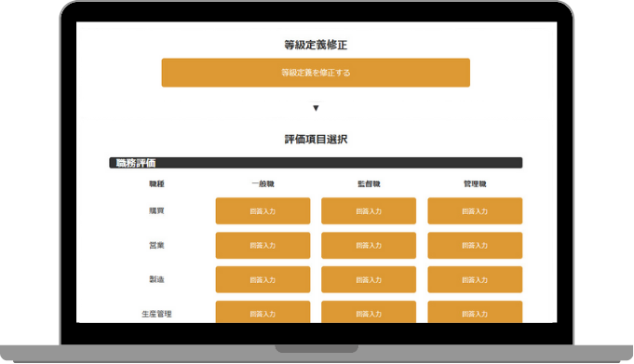Select 回答入力 for 営業 監督職
The height and width of the screenshot is (364, 634).
[369, 245]
